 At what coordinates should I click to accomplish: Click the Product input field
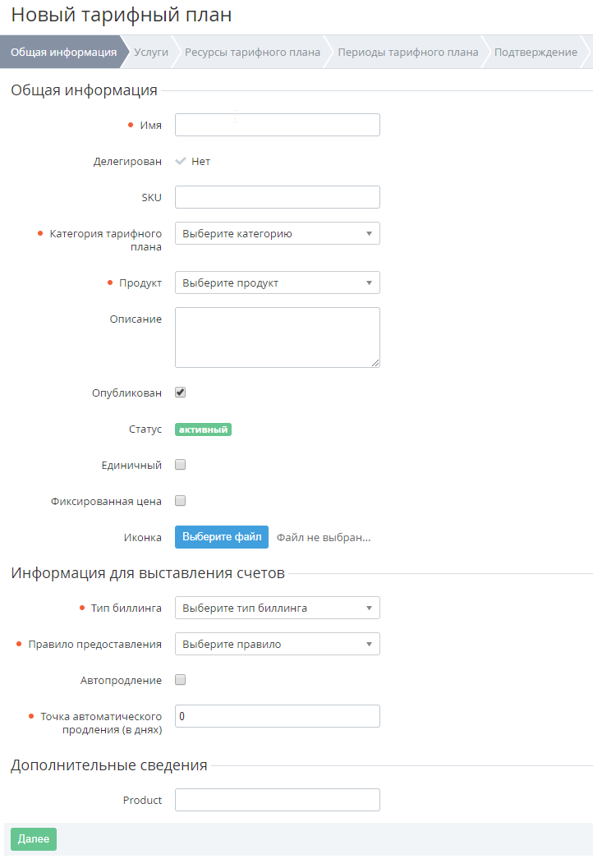[278, 800]
